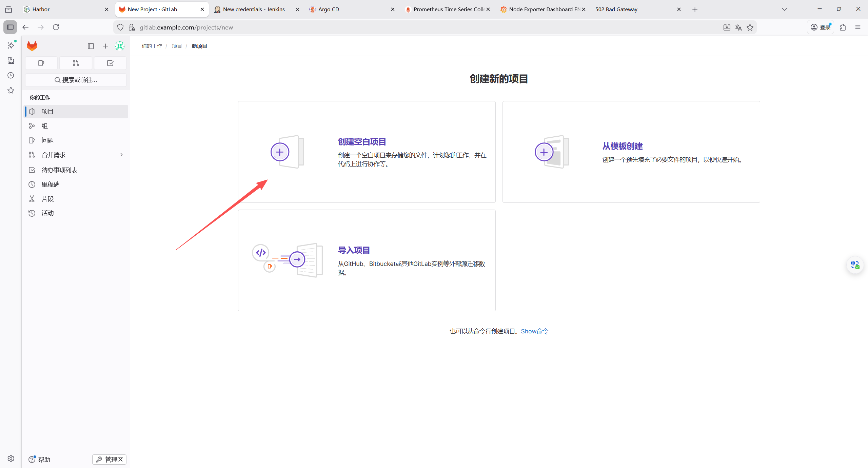
Task: Bookmark this page with star icon
Action: click(x=750, y=27)
